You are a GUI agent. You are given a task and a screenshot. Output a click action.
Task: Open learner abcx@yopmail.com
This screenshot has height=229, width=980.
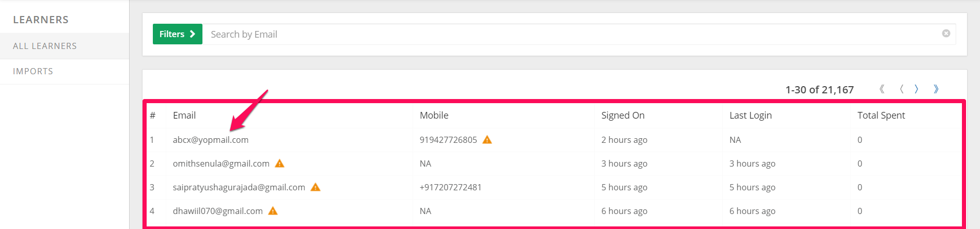[x=211, y=140]
